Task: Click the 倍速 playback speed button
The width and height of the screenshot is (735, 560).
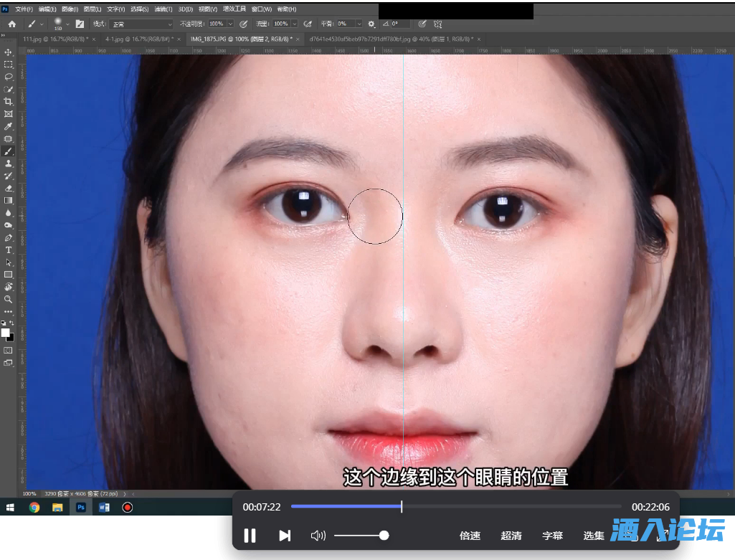Action: tap(470, 536)
